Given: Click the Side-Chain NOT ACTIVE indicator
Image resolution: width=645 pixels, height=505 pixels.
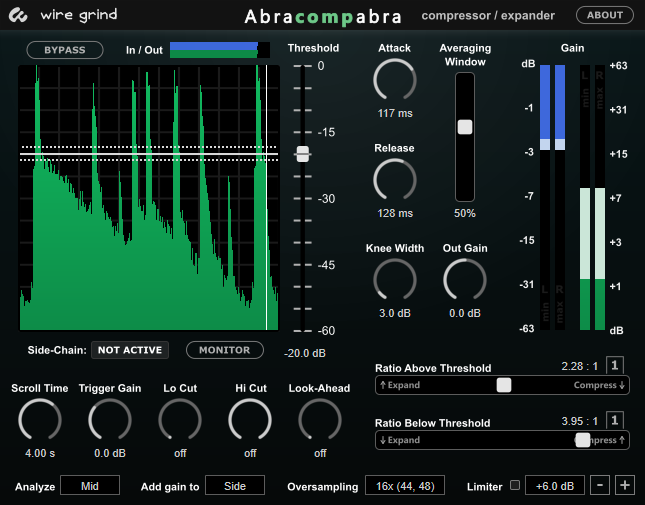Looking at the screenshot, I should tap(130, 350).
